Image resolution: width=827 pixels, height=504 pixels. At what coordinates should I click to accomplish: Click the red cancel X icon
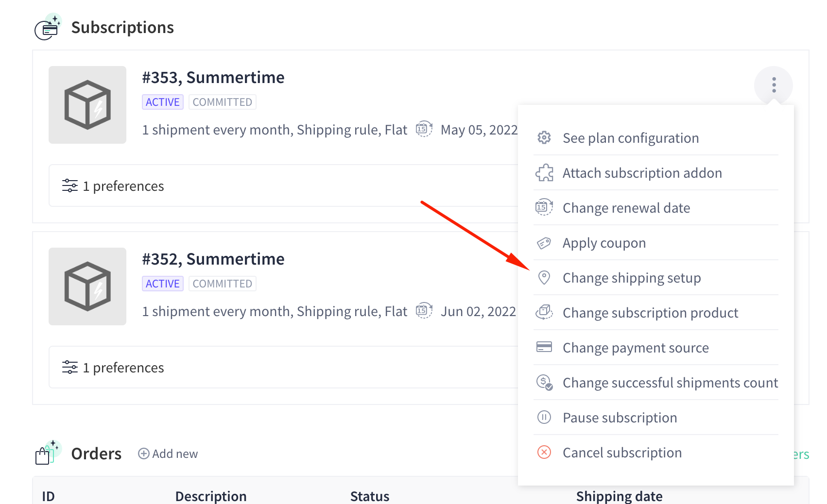tap(544, 452)
